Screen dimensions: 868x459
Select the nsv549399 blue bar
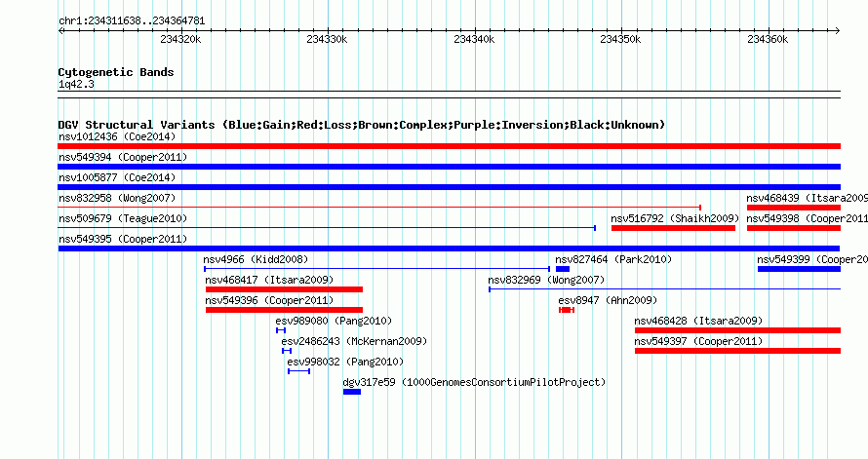(x=799, y=269)
